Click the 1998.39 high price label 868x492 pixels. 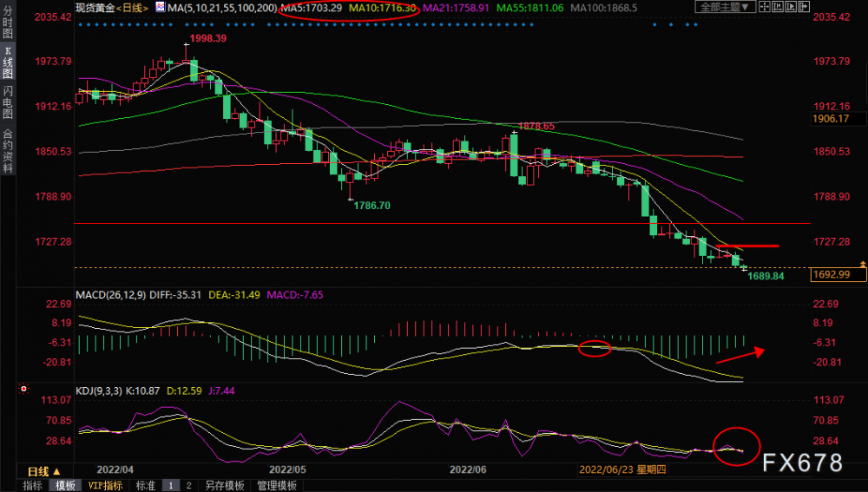[208, 38]
